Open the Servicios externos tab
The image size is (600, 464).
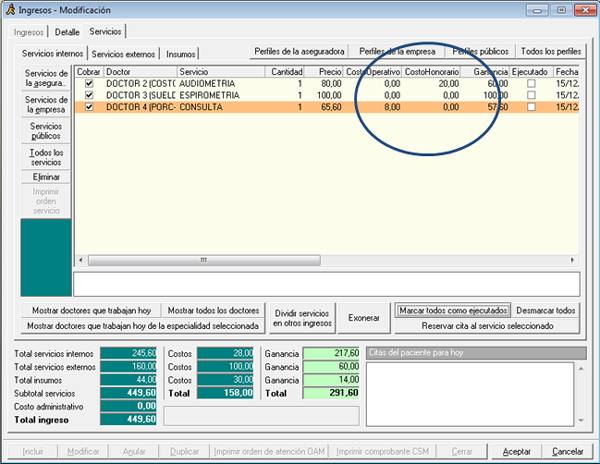(x=125, y=53)
